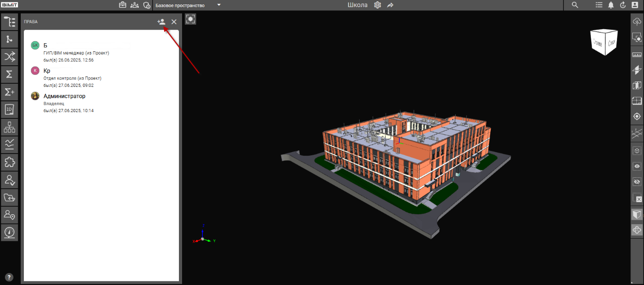Click the Sigma summation tool icon
644x285 pixels.
click(x=9, y=74)
